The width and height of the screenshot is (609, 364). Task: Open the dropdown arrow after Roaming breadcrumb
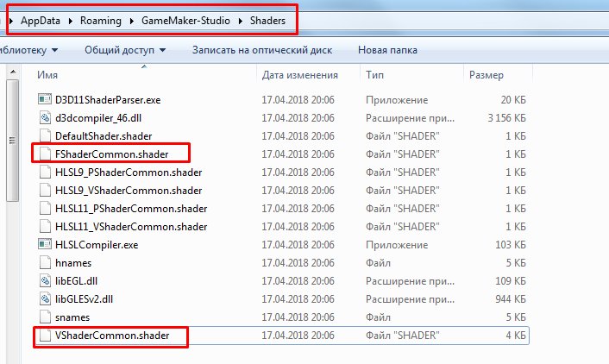click(131, 21)
